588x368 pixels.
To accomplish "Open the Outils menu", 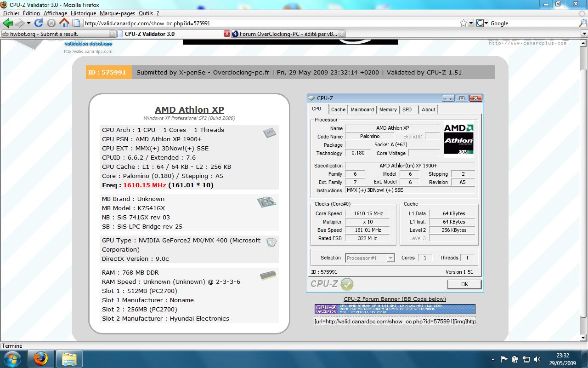I will pyautogui.click(x=146, y=13).
